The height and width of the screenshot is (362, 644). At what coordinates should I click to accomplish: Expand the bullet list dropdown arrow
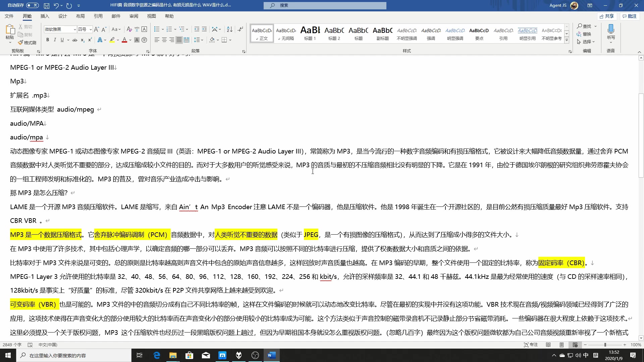point(163,29)
